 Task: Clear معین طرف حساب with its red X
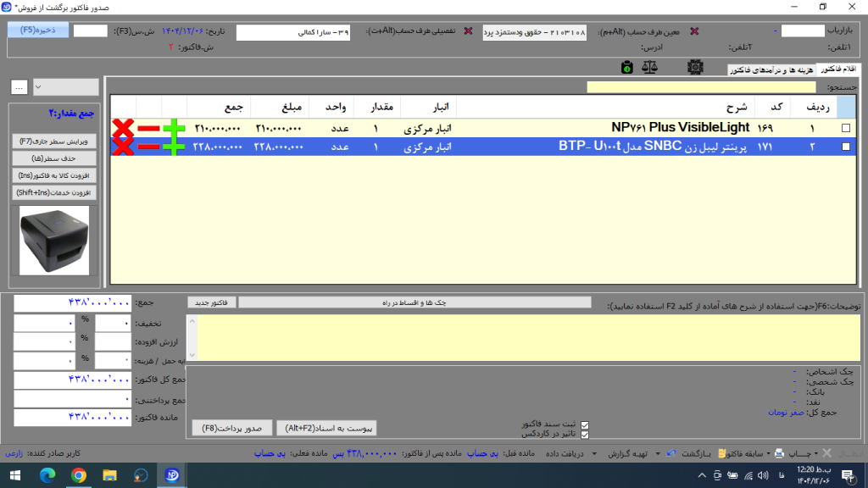695,31
